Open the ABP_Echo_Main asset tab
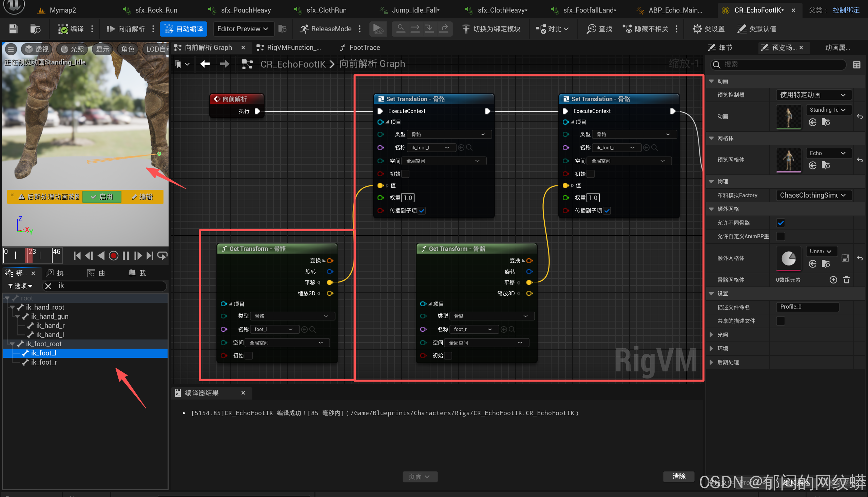Viewport: 868px width, 497px height. point(675,10)
